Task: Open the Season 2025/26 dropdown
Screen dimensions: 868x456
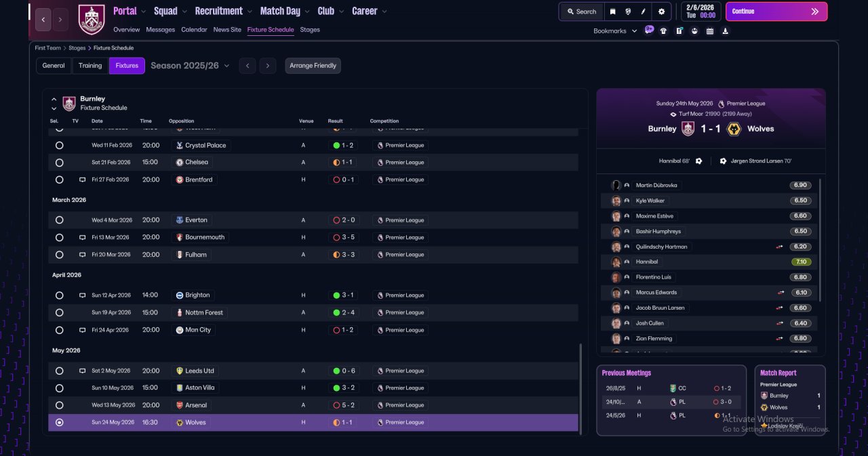Action: pyautogui.click(x=190, y=66)
